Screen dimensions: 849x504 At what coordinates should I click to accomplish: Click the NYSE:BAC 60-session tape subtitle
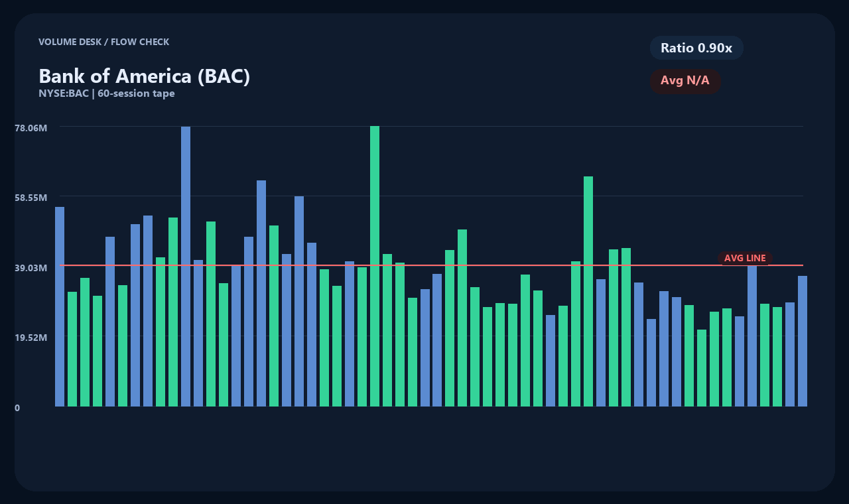(107, 94)
